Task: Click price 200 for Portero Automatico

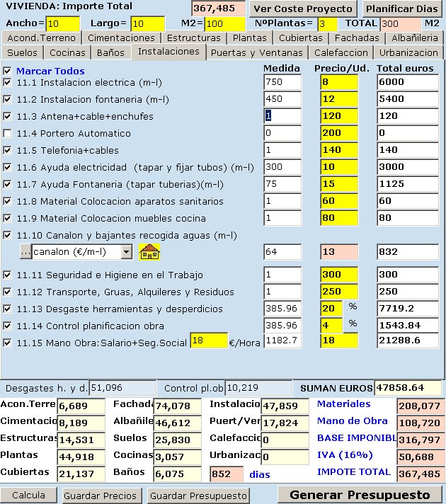Action: (x=339, y=133)
